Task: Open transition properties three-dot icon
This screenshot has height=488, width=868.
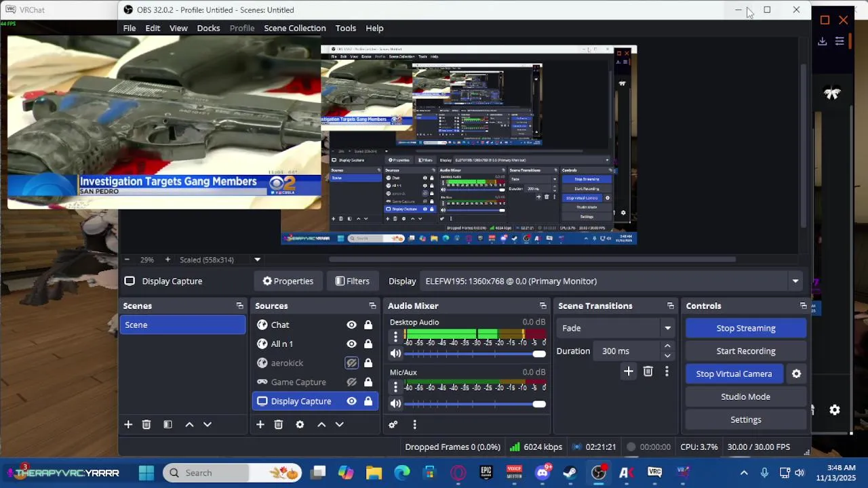Action: pos(667,371)
